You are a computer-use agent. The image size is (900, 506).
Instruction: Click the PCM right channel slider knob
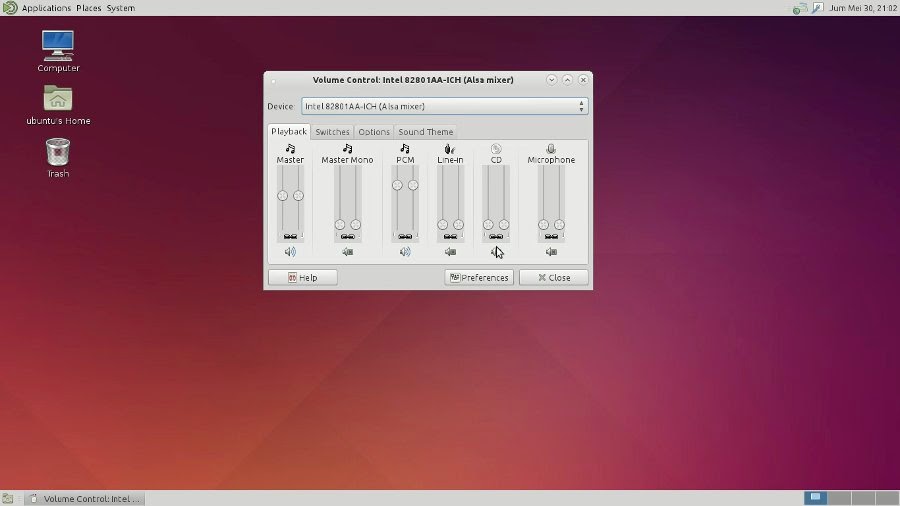413,185
